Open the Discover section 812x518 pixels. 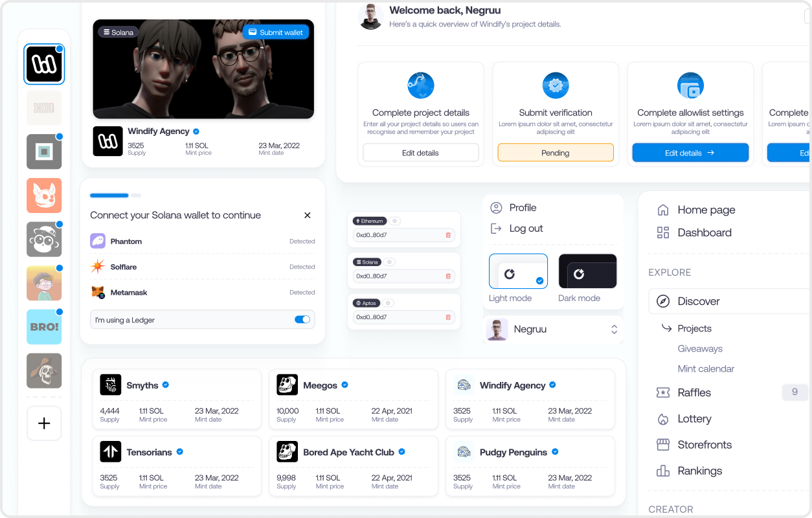(730, 301)
